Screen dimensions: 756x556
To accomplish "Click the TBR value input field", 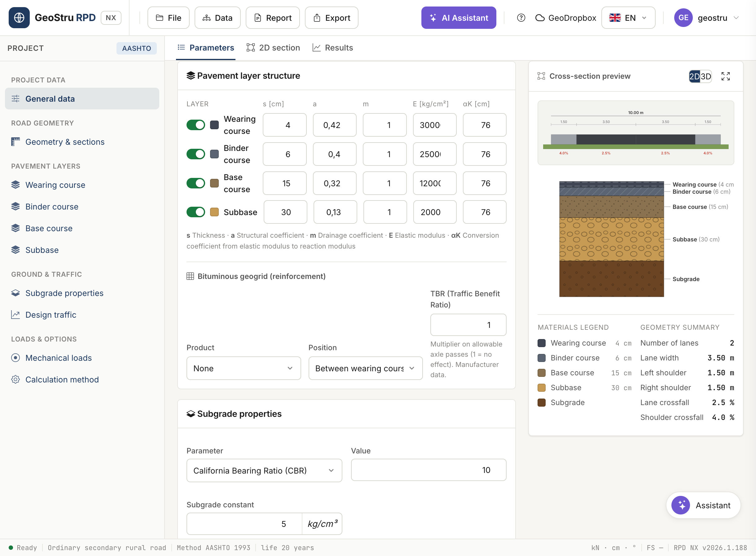I will (x=468, y=325).
